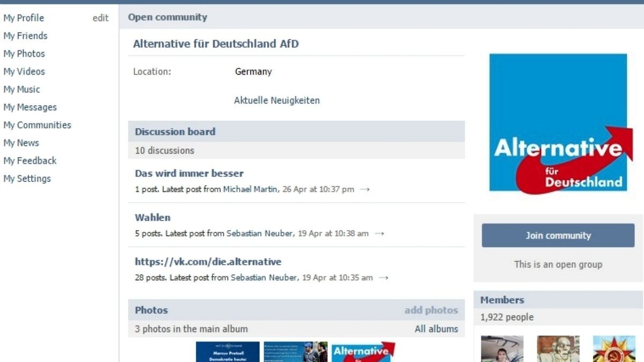Screen dimensions: 644x362
Task: Open My Communities from the sidebar
Action: [37, 124]
